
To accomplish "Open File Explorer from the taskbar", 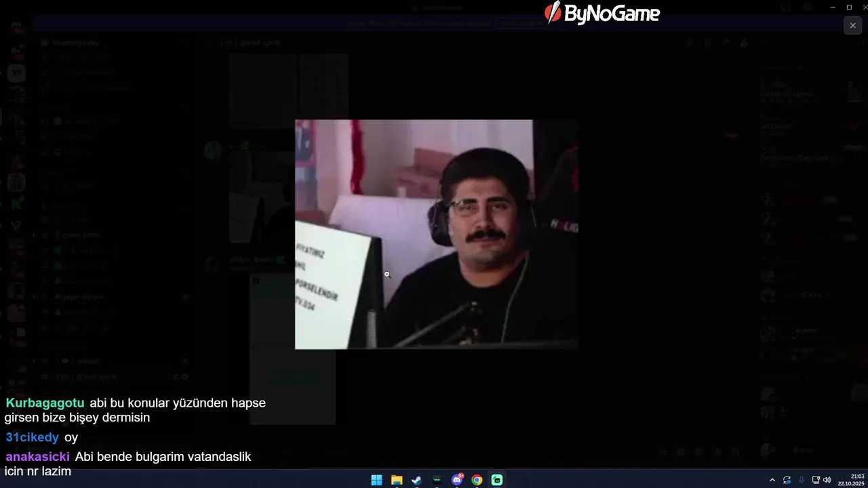I will pyautogui.click(x=397, y=480).
